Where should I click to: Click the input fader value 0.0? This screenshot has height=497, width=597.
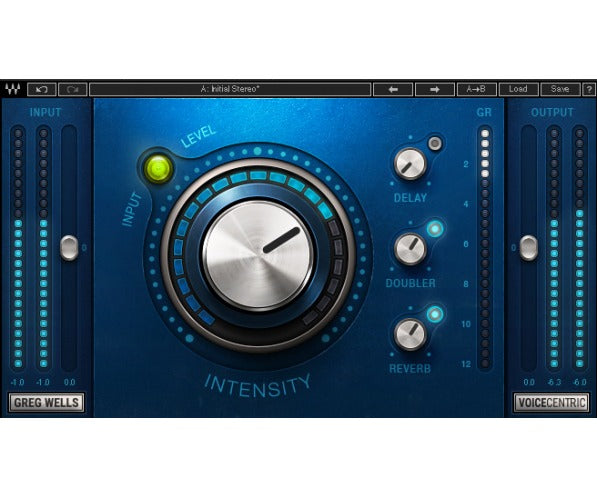click(69, 382)
